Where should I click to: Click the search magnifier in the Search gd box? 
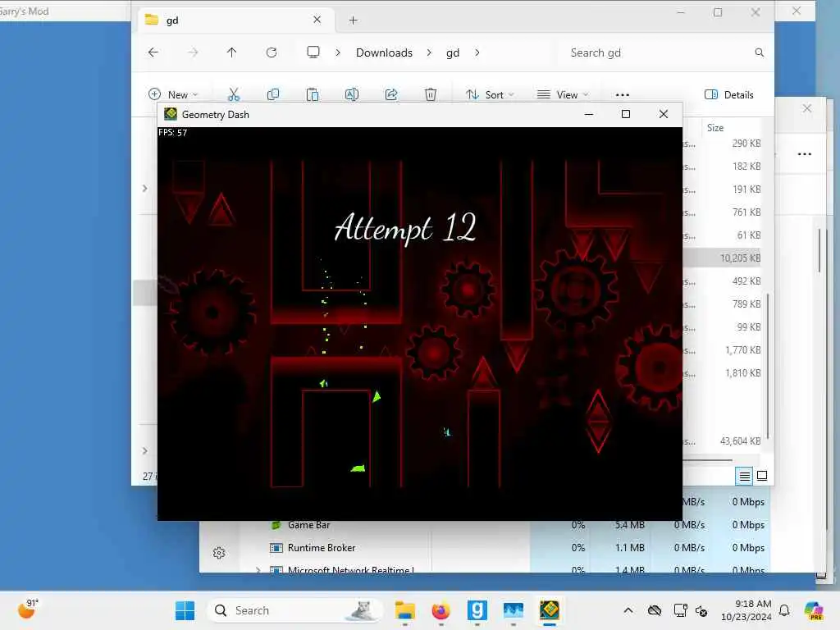coord(759,52)
